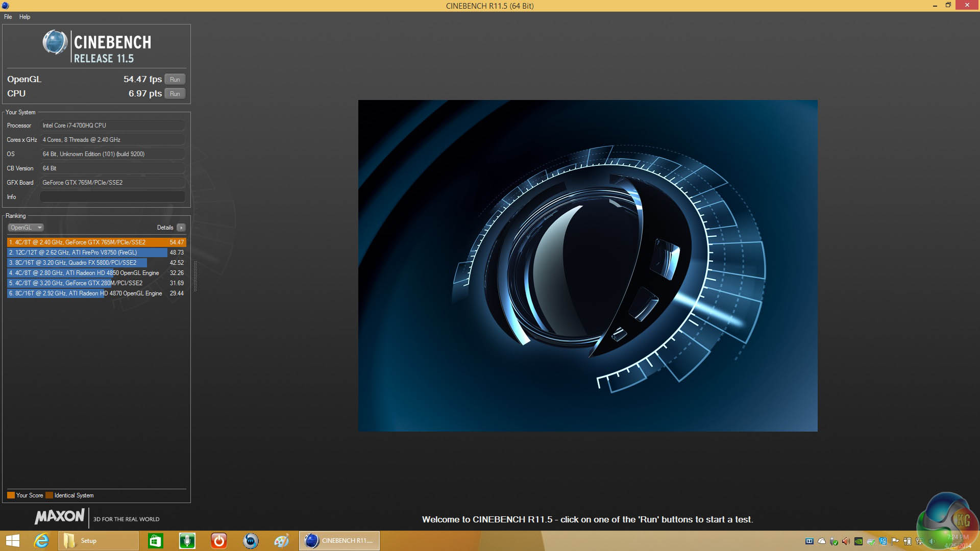Image resolution: width=980 pixels, height=551 pixels.
Task: Open the Setup folder taskbar item
Action: tap(97, 541)
